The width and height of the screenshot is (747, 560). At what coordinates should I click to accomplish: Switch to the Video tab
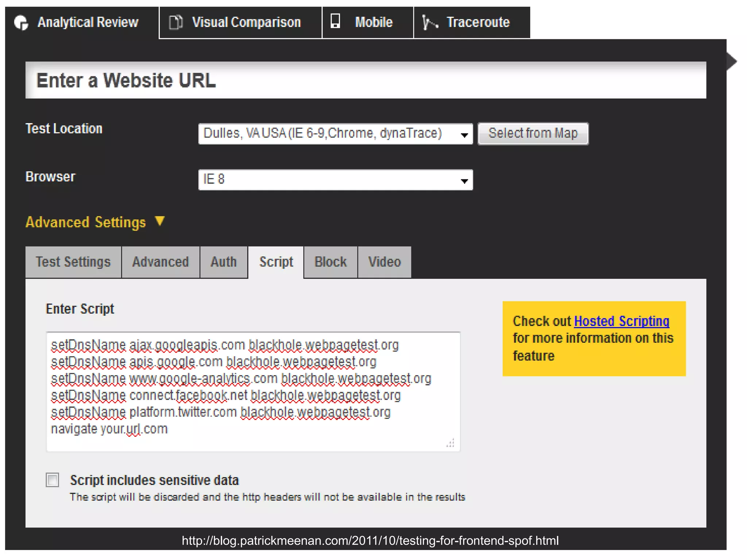[384, 262]
